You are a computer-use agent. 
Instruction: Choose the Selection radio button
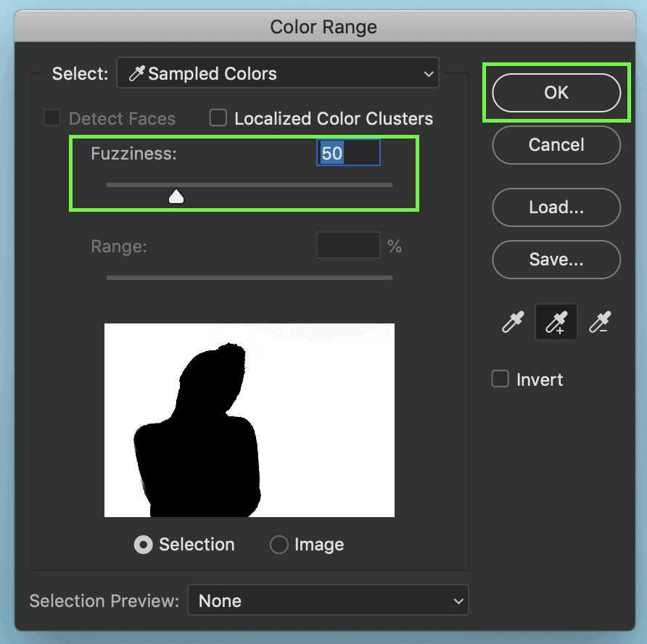tap(144, 545)
